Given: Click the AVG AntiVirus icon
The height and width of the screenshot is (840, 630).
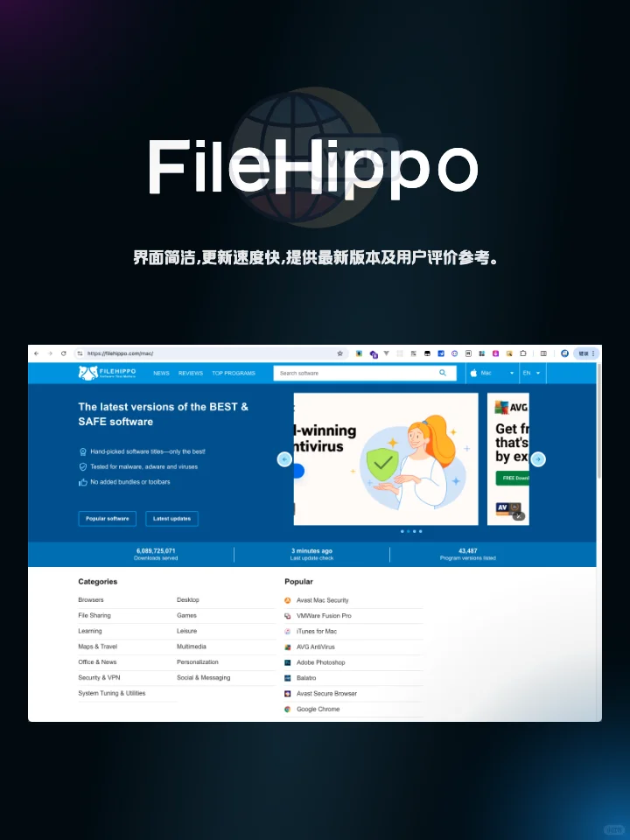Looking at the screenshot, I should [288, 647].
